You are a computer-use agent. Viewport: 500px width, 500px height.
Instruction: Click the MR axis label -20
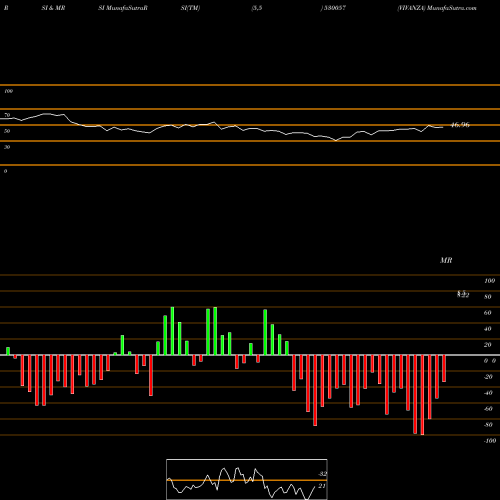tap(488, 377)
